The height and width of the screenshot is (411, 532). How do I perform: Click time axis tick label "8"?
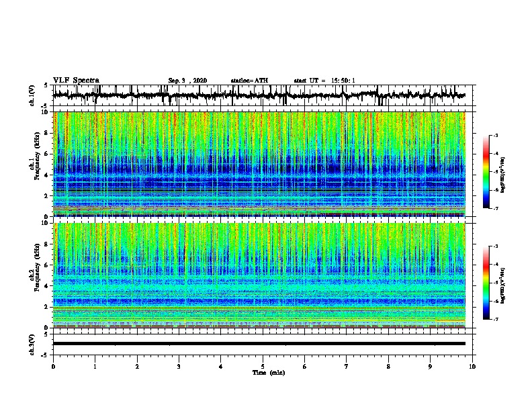pyautogui.click(x=388, y=366)
